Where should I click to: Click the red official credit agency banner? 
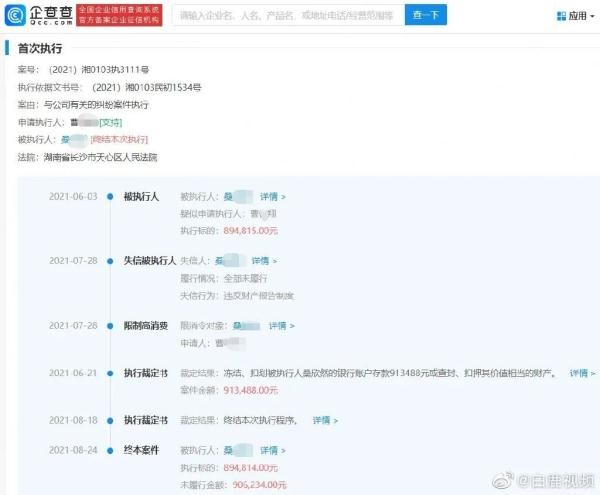pyautogui.click(x=119, y=15)
